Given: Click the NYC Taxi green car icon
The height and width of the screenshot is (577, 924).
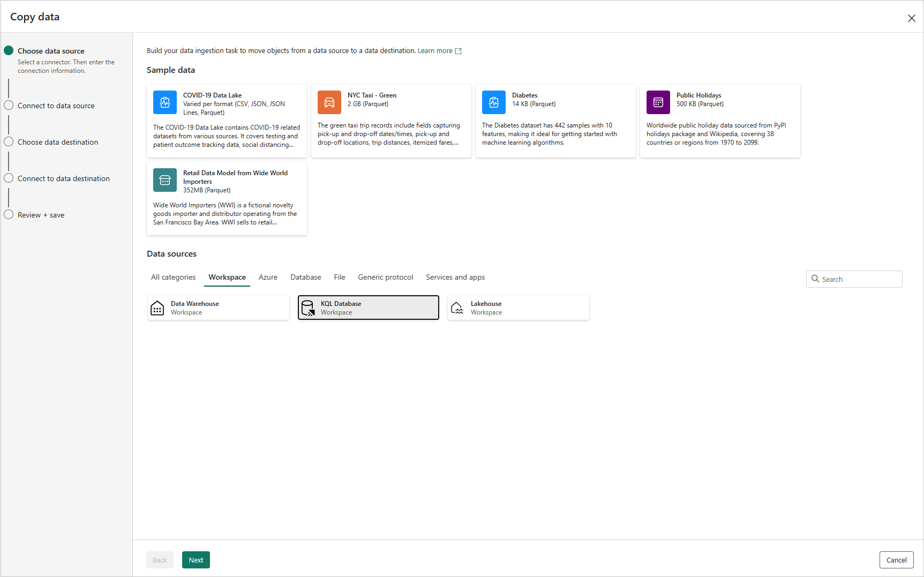Looking at the screenshot, I should (329, 102).
